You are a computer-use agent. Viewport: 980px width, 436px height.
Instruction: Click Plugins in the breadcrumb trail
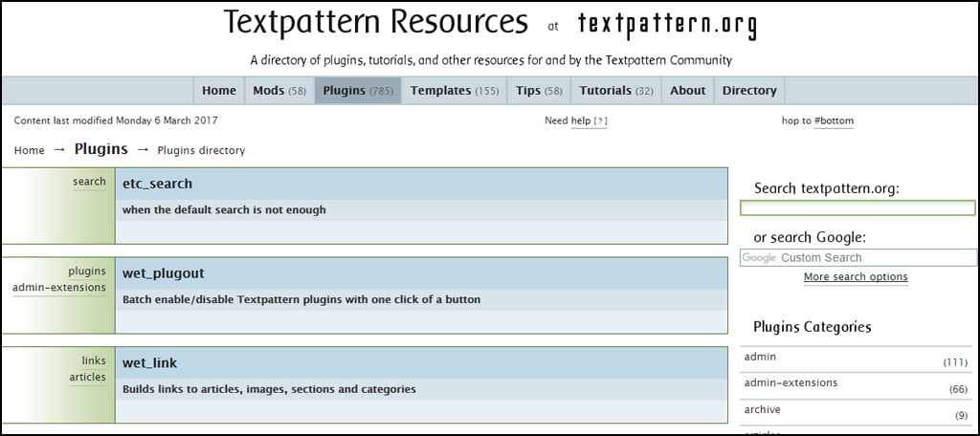[101, 149]
